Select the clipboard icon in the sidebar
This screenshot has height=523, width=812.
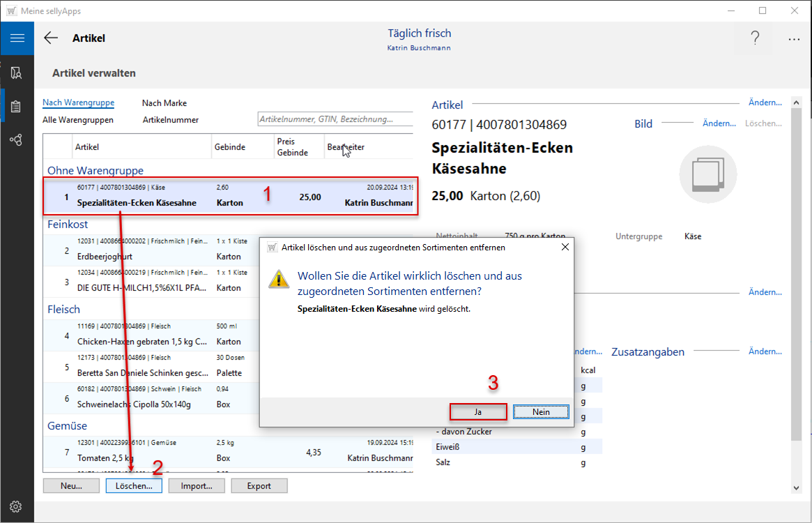pyautogui.click(x=17, y=106)
